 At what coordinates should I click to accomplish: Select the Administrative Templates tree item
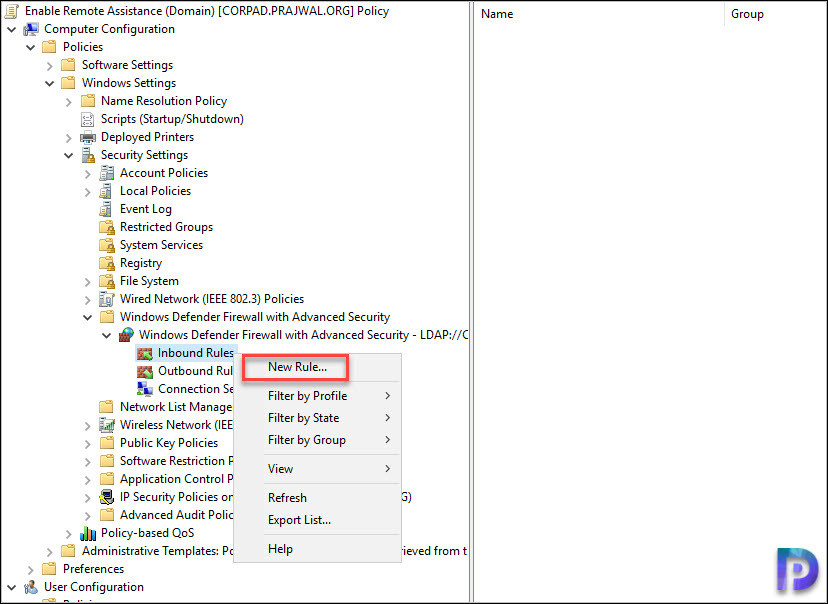(x=157, y=551)
